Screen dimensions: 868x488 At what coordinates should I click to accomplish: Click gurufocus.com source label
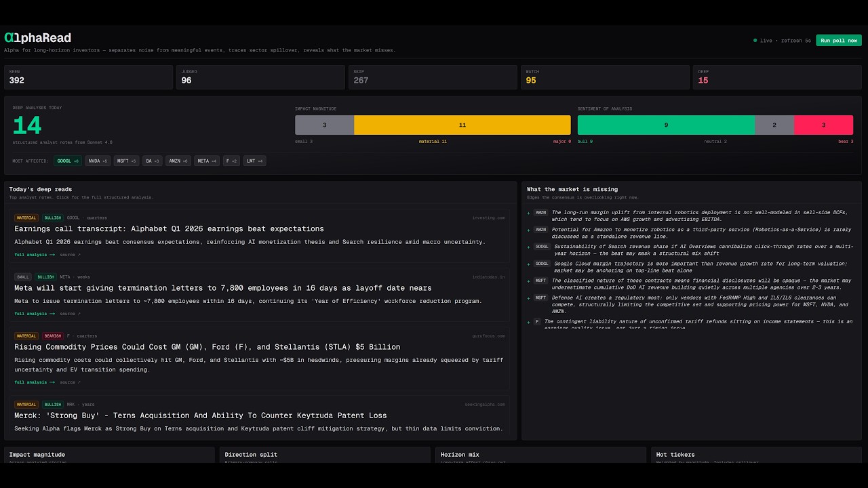coord(488,336)
